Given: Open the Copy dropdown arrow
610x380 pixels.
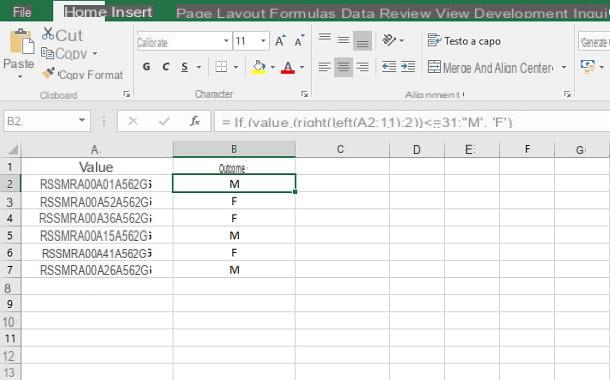Looking at the screenshot, I should tap(95, 53).
